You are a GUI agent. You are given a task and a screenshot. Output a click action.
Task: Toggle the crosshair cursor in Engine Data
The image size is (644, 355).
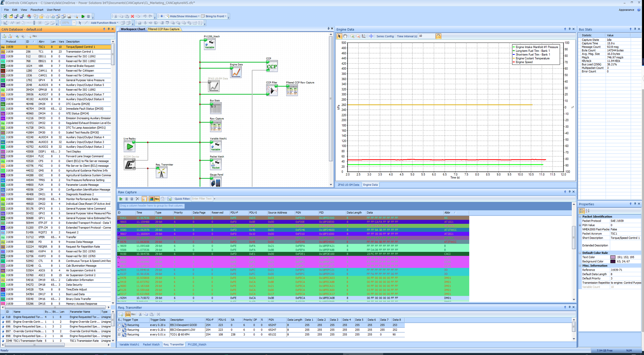(371, 36)
